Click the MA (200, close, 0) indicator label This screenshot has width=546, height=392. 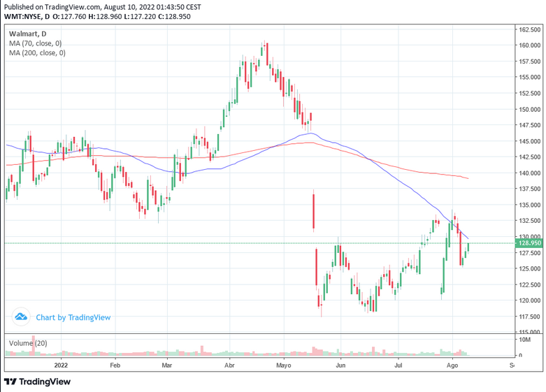pyautogui.click(x=37, y=52)
